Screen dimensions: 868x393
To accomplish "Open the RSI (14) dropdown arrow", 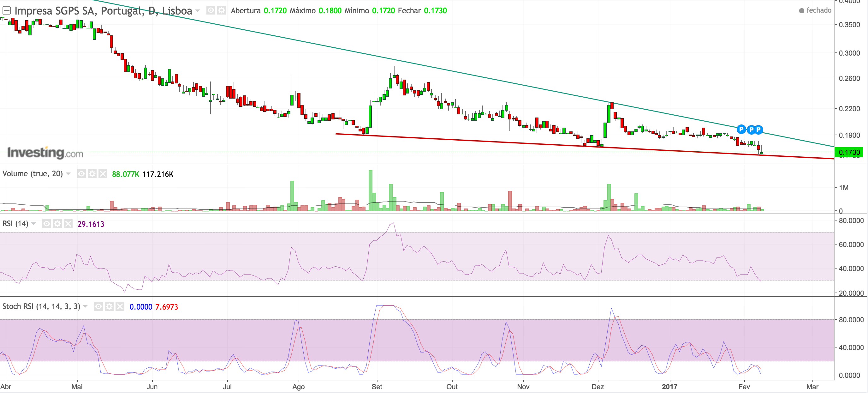I will [x=33, y=224].
